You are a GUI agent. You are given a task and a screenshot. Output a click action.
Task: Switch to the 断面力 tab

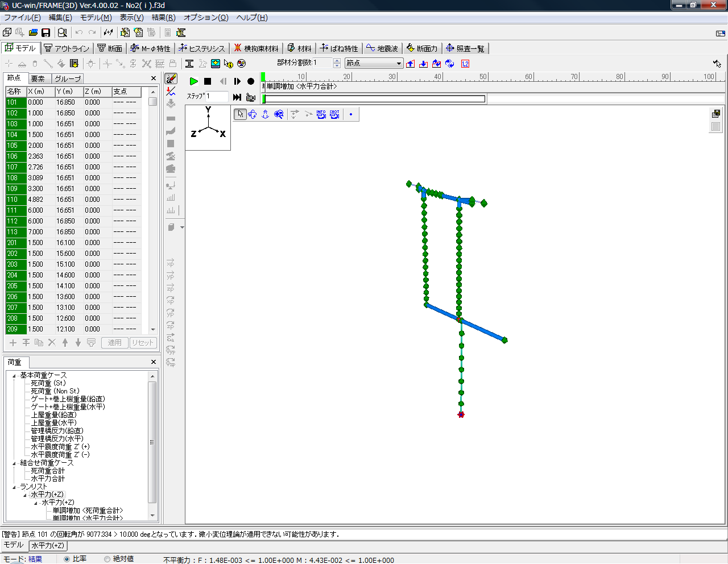point(421,48)
